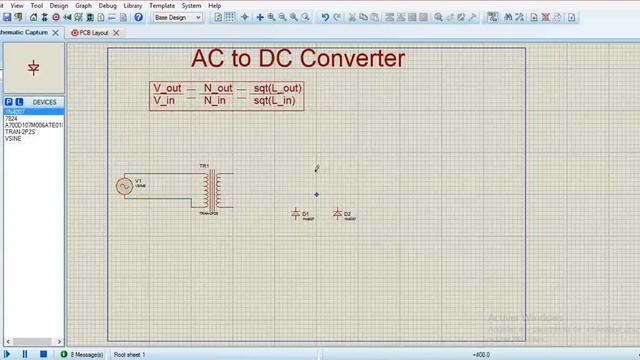Click the Copy to clipboard icon
This screenshot has width=640, height=360.
click(363, 17)
